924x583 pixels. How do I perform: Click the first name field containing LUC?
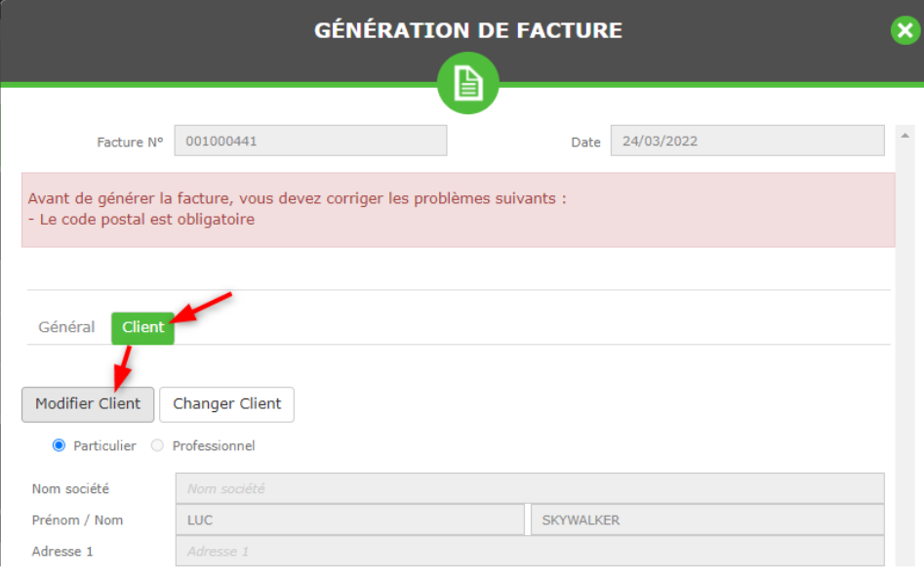350,520
